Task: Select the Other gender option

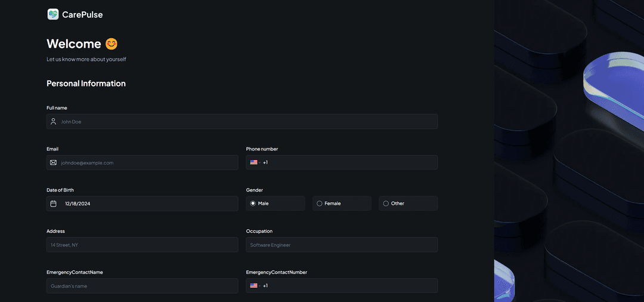Action: [x=408, y=204]
